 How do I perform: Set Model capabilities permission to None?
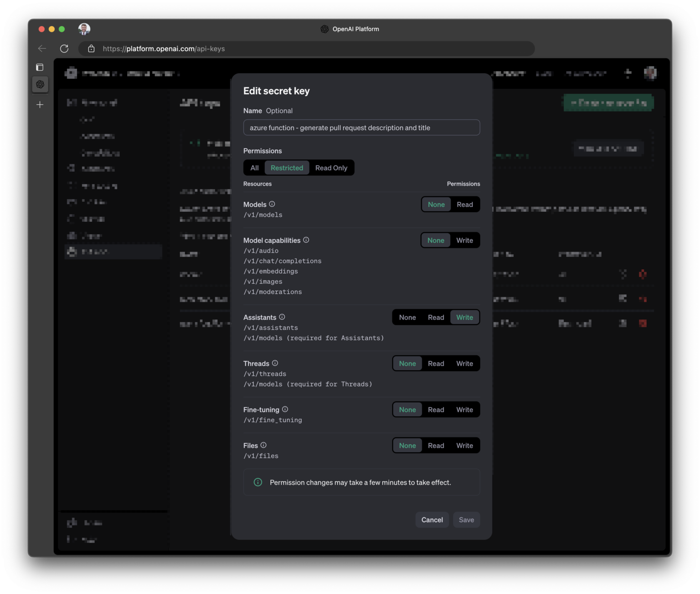point(436,241)
